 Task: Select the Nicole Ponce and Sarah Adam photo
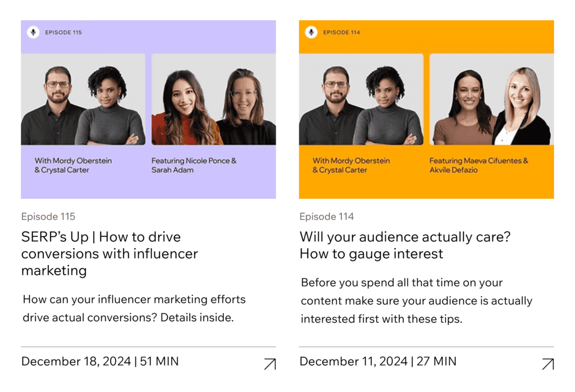coord(213,99)
